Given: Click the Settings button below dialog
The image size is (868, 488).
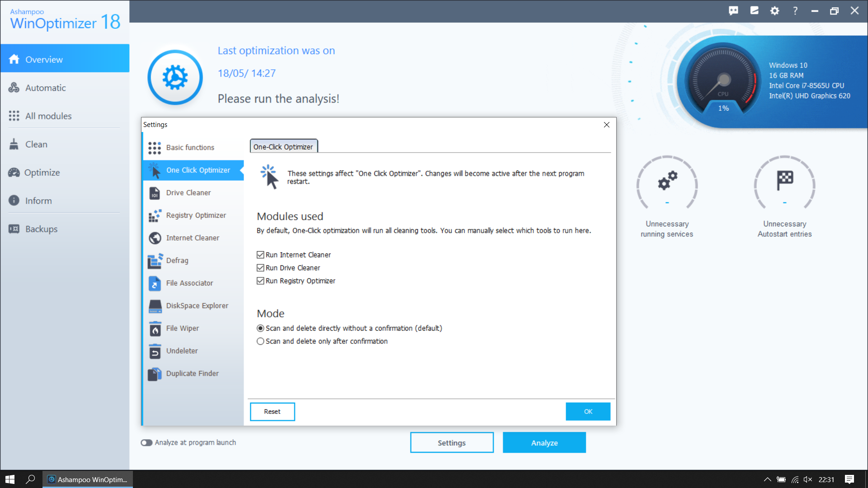Looking at the screenshot, I should [452, 443].
